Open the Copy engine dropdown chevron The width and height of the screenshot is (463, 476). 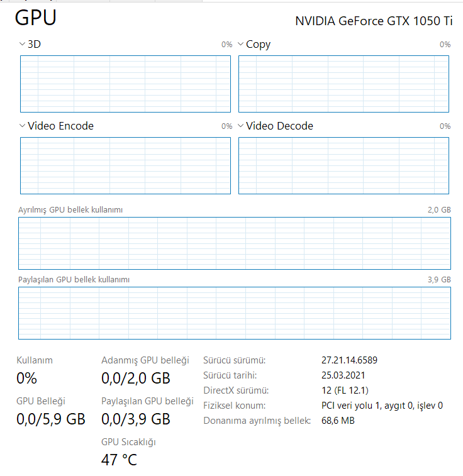pyautogui.click(x=240, y=44)
